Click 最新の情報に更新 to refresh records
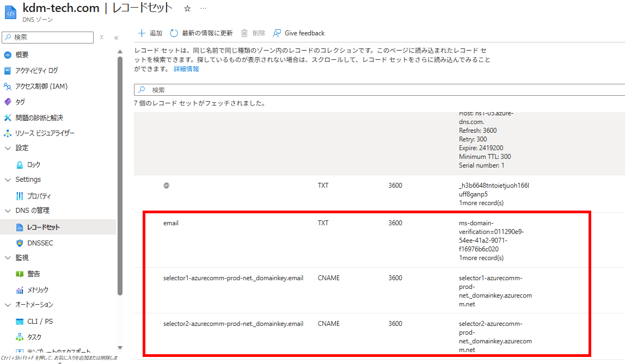This screenshot has width=625, height=364. (207, 33)
